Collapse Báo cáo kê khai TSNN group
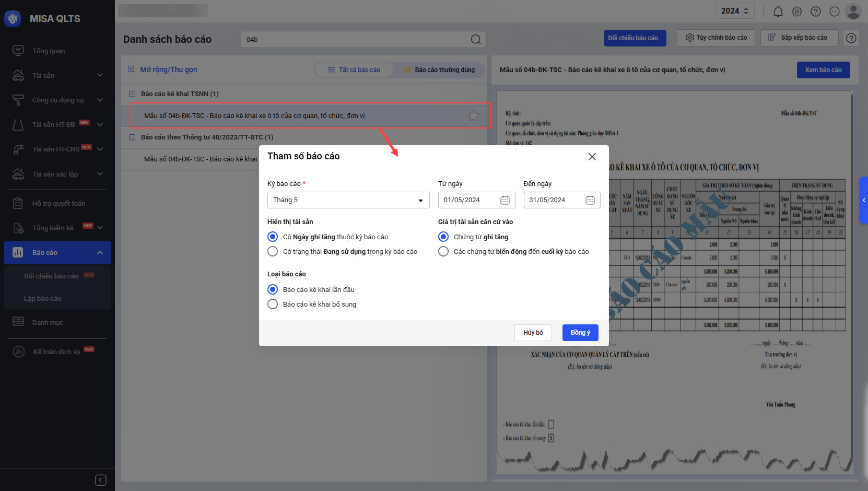Image resolution: width=868 pixels, height=491 pixels. pos(132,94)
